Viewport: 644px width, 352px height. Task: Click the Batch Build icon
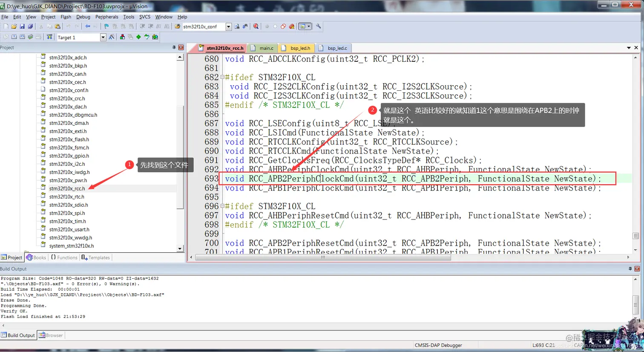(x=30, y=37)
